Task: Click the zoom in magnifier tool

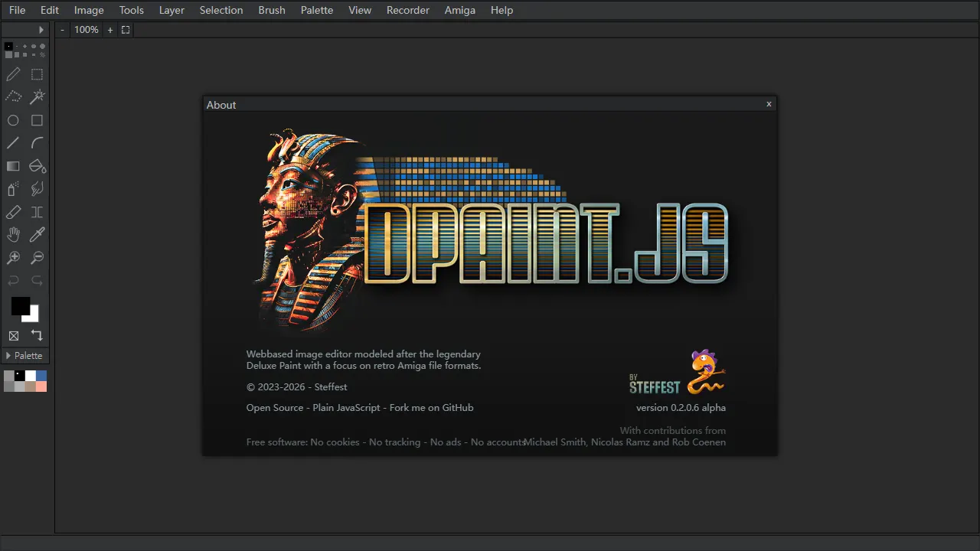Action: pyautogui.click(x=13, y=258)
